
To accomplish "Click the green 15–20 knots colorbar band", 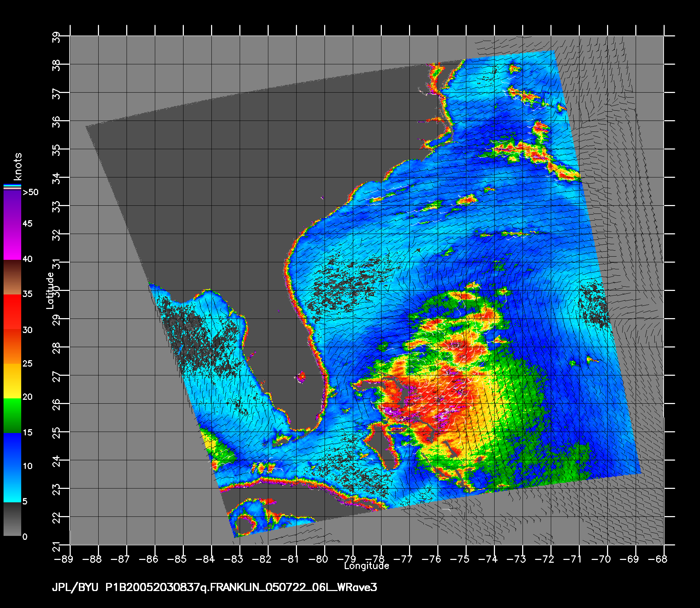I will [12, 416].
